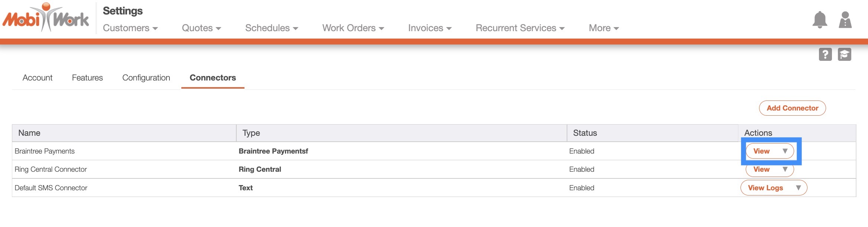Expand Braintree Payments View dropdown arrow
Image resolution: width=868 pixels, height=227 pixels.
pos(785,151)
